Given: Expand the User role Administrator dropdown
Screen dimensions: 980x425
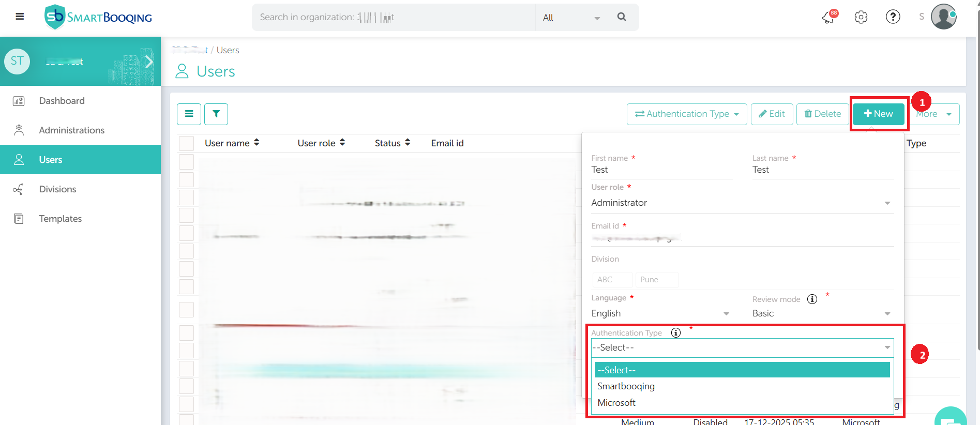Looking at the screenshot, I should 742,203.
